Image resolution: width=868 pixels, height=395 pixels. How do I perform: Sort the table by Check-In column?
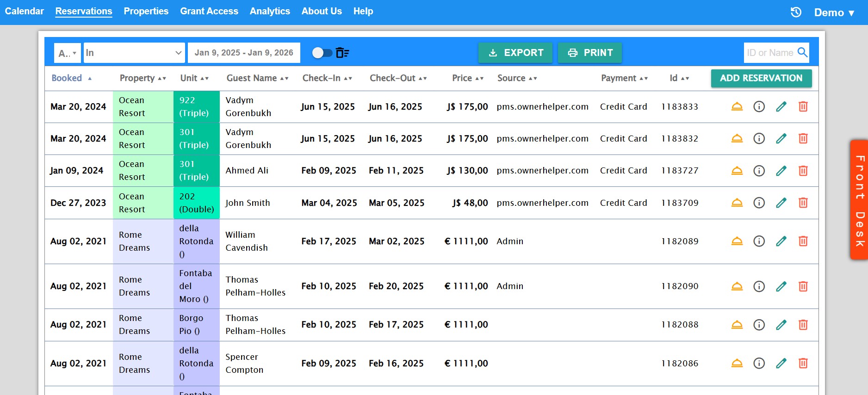click(x=327, y=78)
